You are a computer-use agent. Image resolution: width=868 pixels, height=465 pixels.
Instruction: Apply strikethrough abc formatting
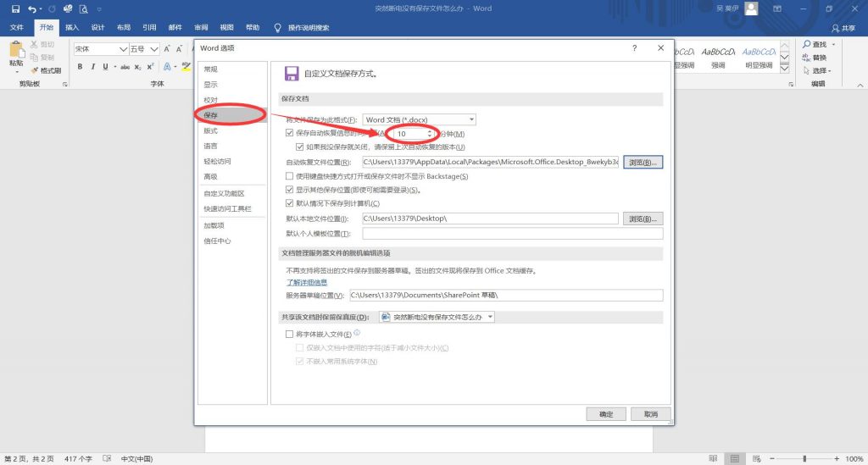pos(125,67)
